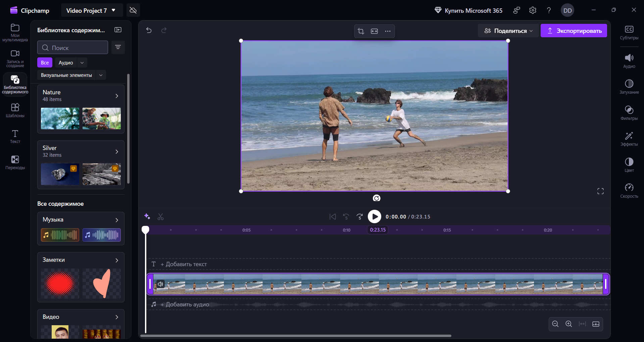Click the cloud sync status icon

133,10
